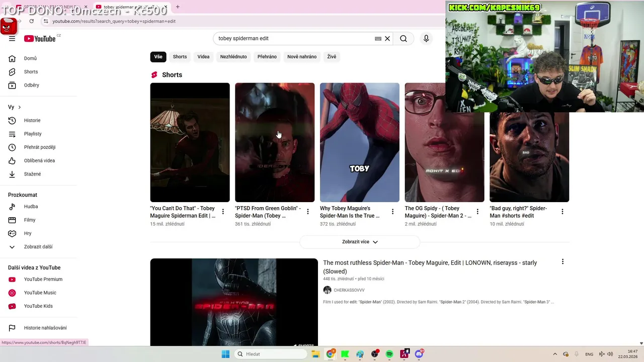Open "You Can't Do That" short thumbnail
Image resolution: width=644 pixels, height=362 pixels.
tap(190, 142)
